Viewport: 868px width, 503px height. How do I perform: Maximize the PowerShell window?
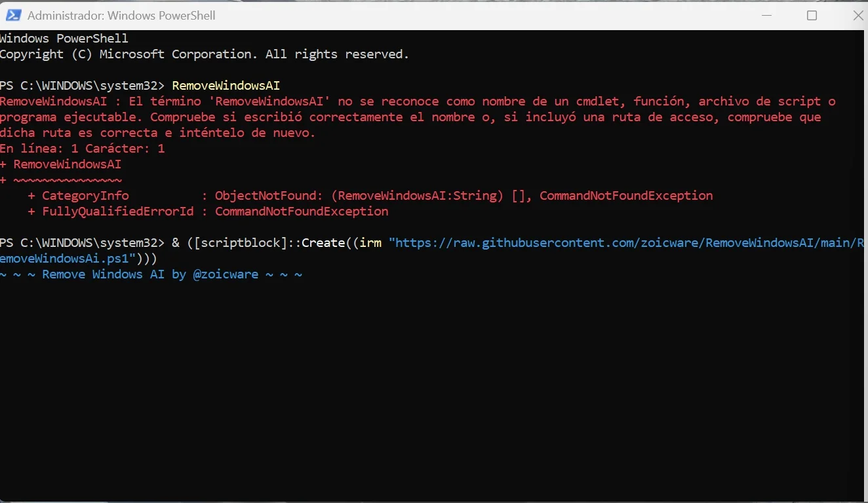[812, 15]
